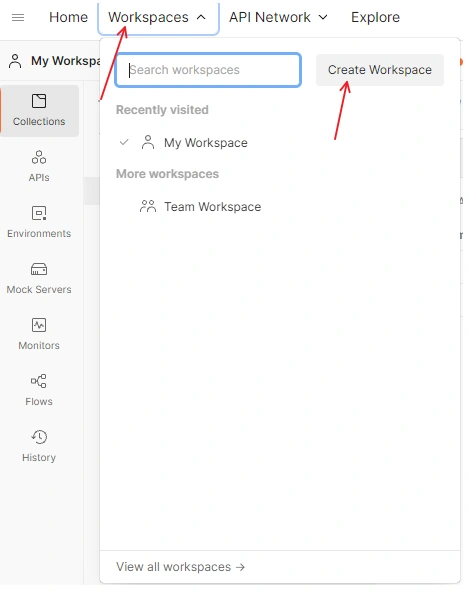Open the hamburger menu icon

coord(18,17)
